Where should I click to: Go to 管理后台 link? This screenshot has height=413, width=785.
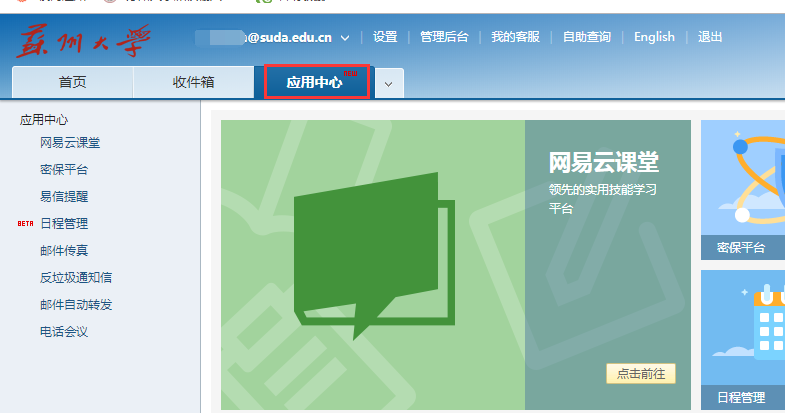pyautogui.click(x=444, y=37)
